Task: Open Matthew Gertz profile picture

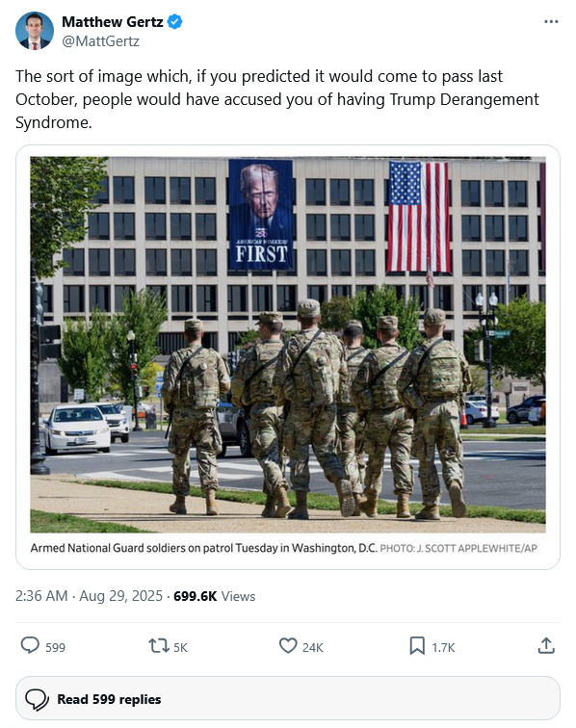Action: pos(35,31)
